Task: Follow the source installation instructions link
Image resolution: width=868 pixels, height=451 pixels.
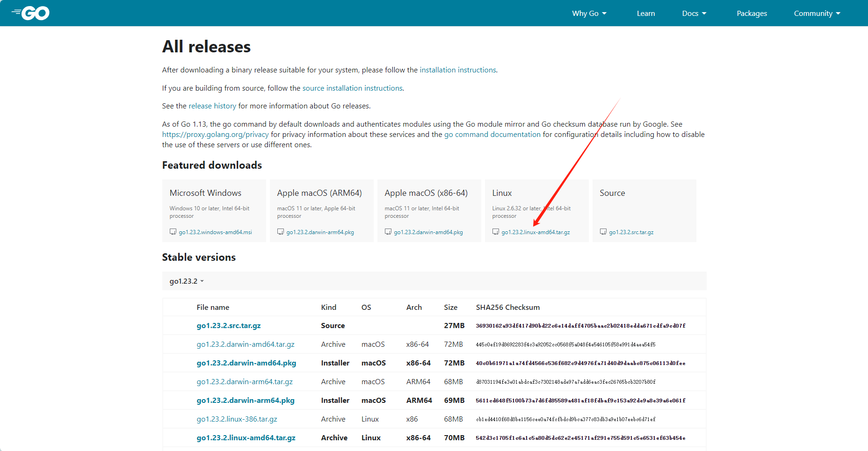Action: pos(352,88)
